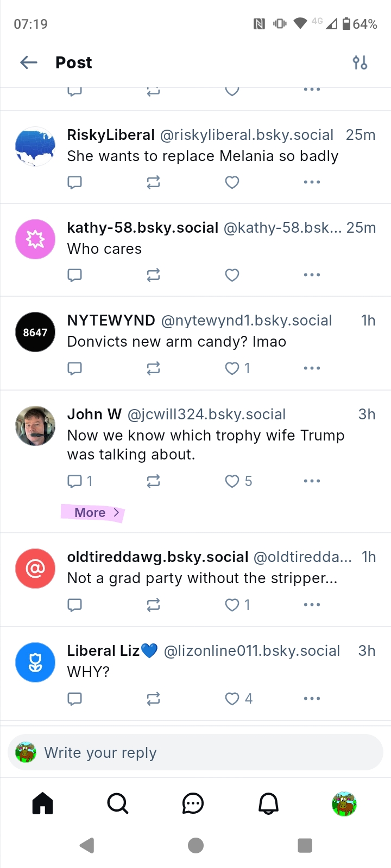
Task: Like NYTEWYND's "Donvicts" reply
Action: pos(232,368)
